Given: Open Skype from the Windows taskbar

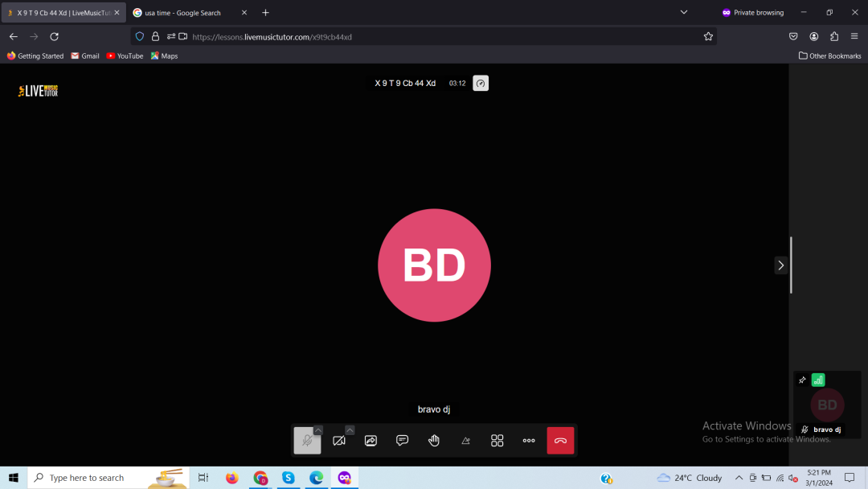Looking at the screenshot, I should tap(289, 478).
